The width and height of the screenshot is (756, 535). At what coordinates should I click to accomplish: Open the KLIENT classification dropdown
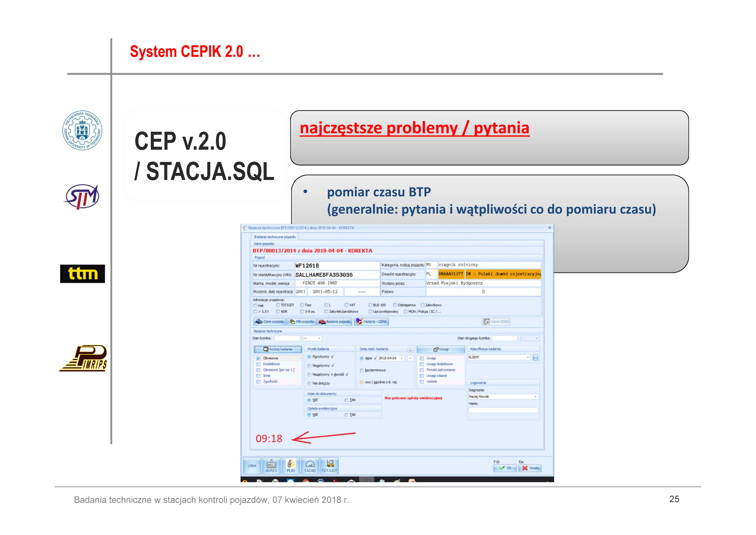(527, 357)
